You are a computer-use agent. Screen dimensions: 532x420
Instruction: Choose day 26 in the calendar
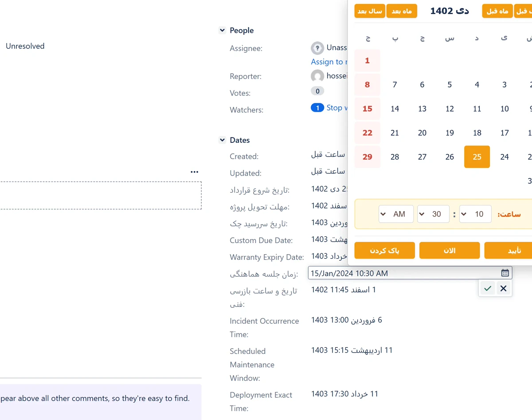[x=450, y=157]
